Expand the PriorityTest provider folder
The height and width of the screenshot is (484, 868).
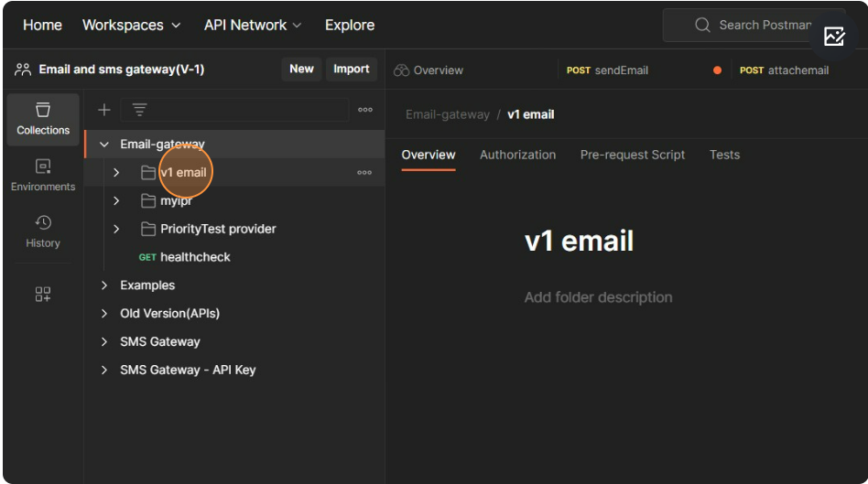pos(116,229)
